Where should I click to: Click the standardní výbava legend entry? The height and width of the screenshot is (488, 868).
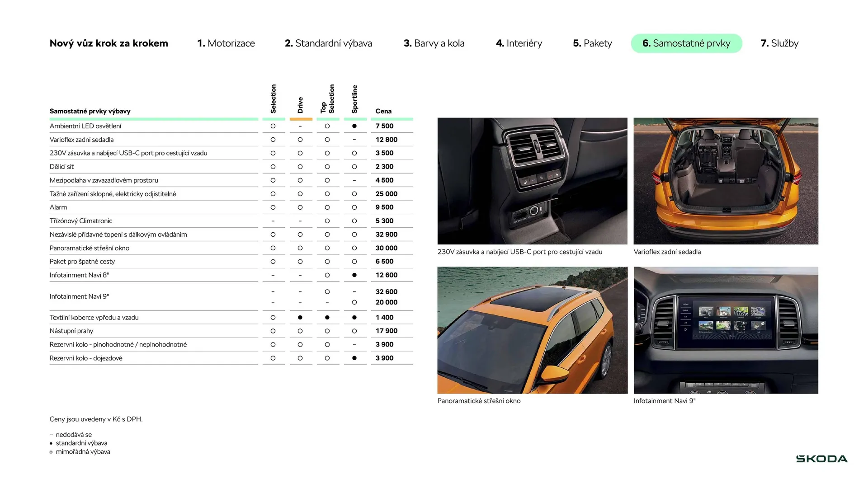pyautogui.click(x=79, y=443)
